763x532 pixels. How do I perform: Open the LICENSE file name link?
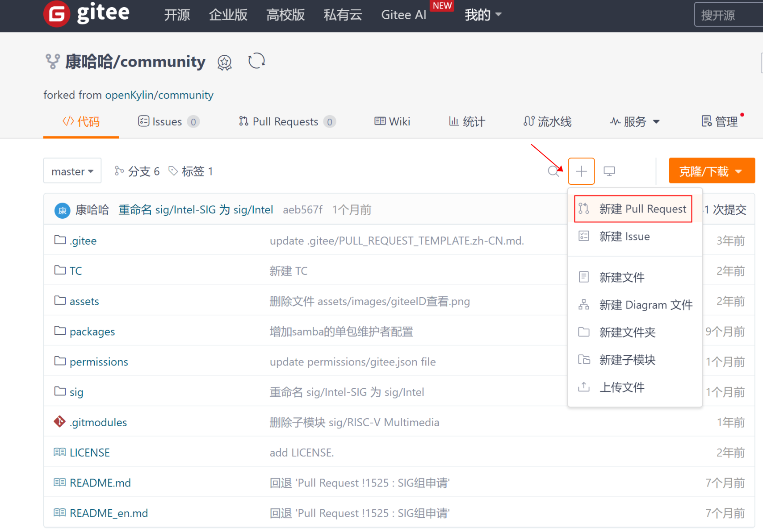(x=90, y=453)
